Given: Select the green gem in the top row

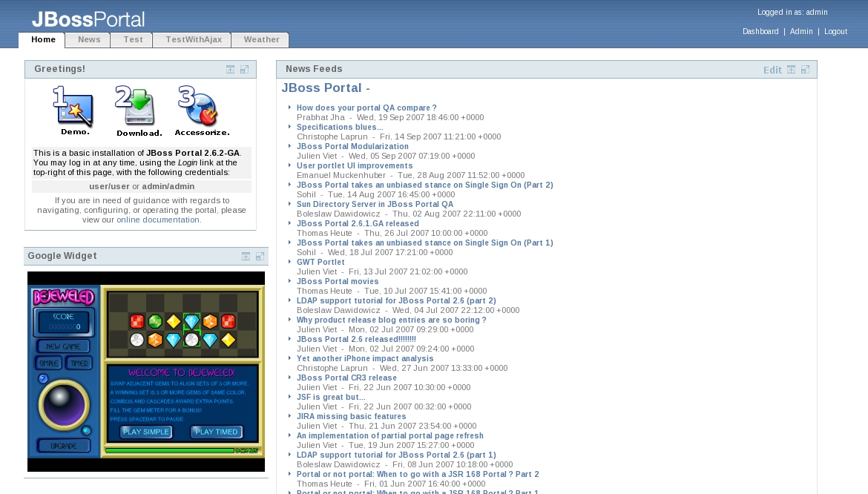Looking at the screenshot, I should [155, 321].
